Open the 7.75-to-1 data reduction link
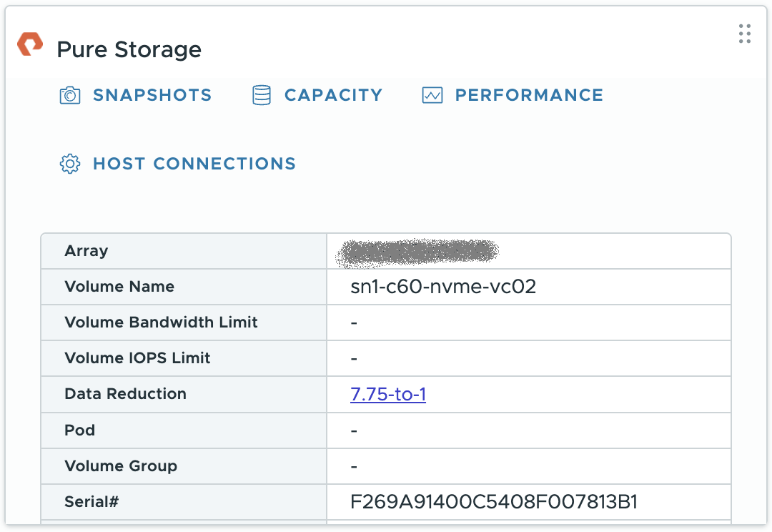This screenshot has height=532, width=772. [x=388, y=394]
